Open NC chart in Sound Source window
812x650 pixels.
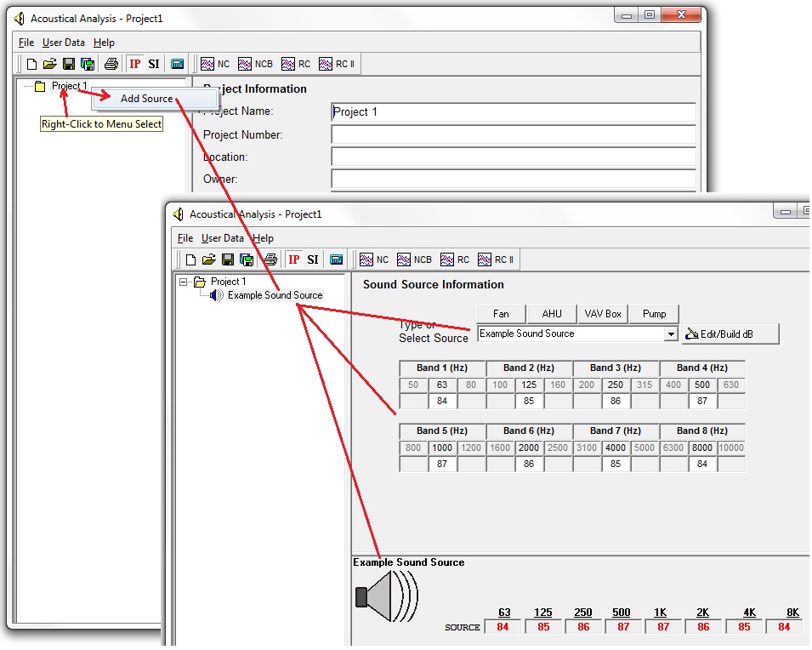[x=374, y=259]
